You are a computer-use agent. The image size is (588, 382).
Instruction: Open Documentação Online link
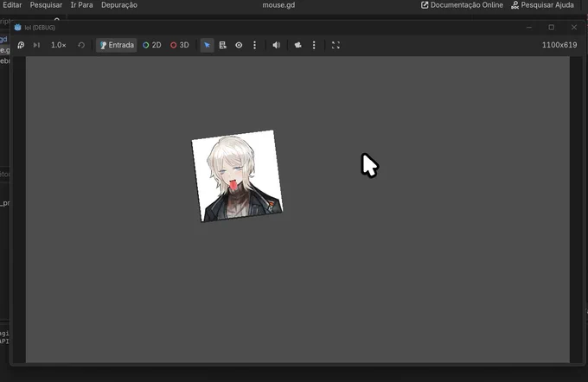click(x=462, y=5)
